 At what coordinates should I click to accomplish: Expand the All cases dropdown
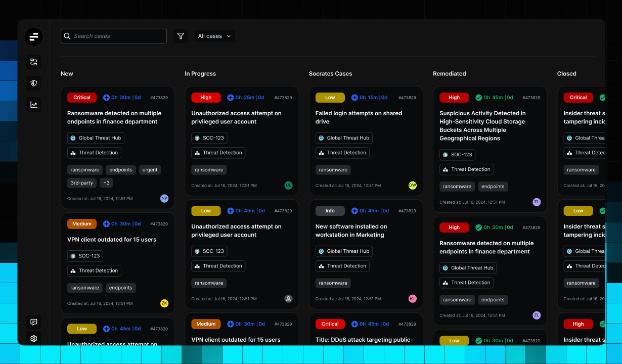214,36
